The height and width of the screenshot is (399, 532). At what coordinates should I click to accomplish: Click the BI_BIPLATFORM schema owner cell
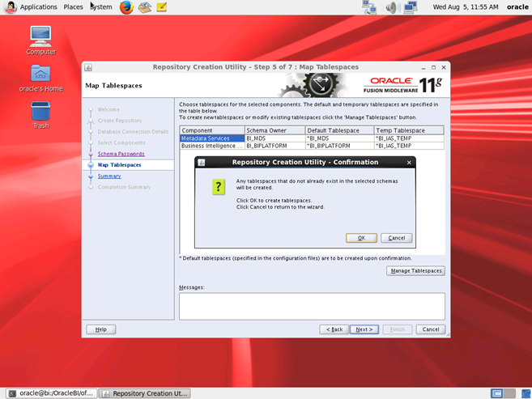275,146
